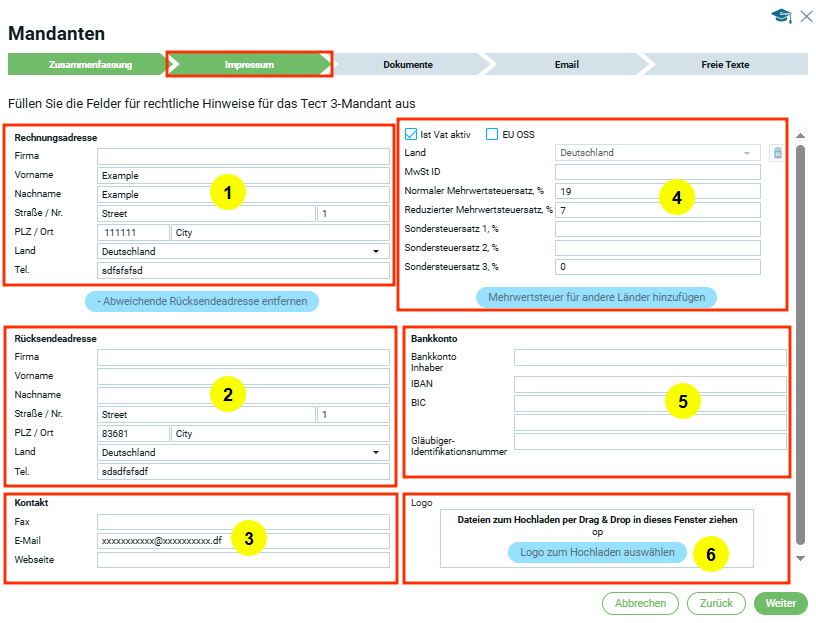Select the Freie Texte step tab
The width and height of the screenshot is (816, 623).
click(725, 64)
